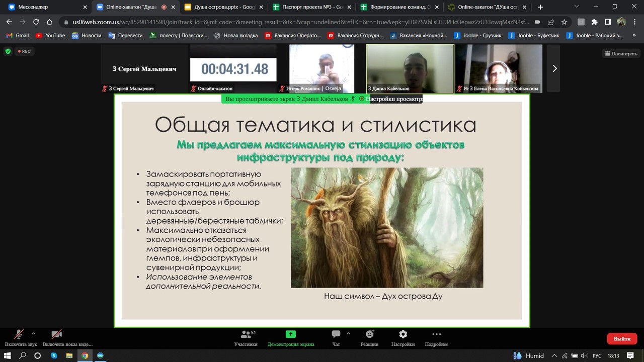The width and height of the screenshot is (644, 362).
Task: Open the Посмотреть view options
Action: click(621, 53)
